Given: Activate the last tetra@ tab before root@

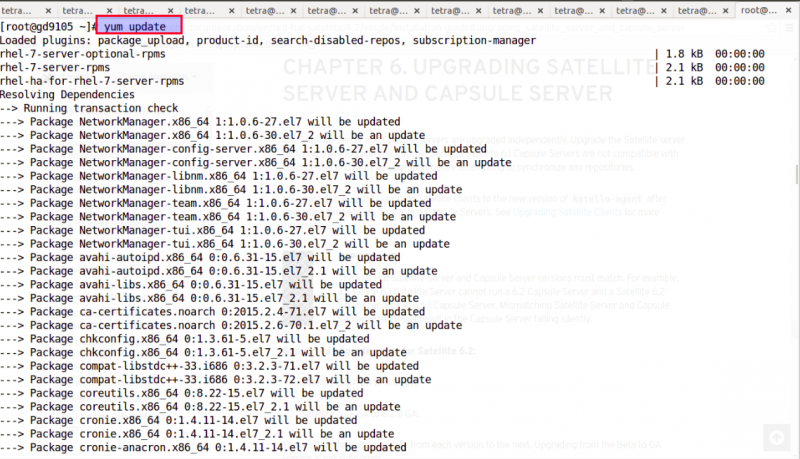Looking at the screenshot, I should click(x=697, y=10).
